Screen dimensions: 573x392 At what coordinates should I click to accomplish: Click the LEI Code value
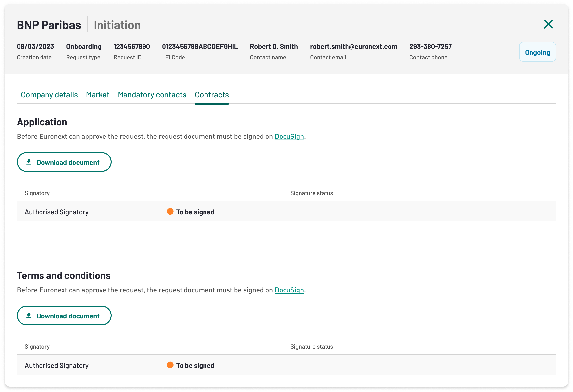click(200, 47)
